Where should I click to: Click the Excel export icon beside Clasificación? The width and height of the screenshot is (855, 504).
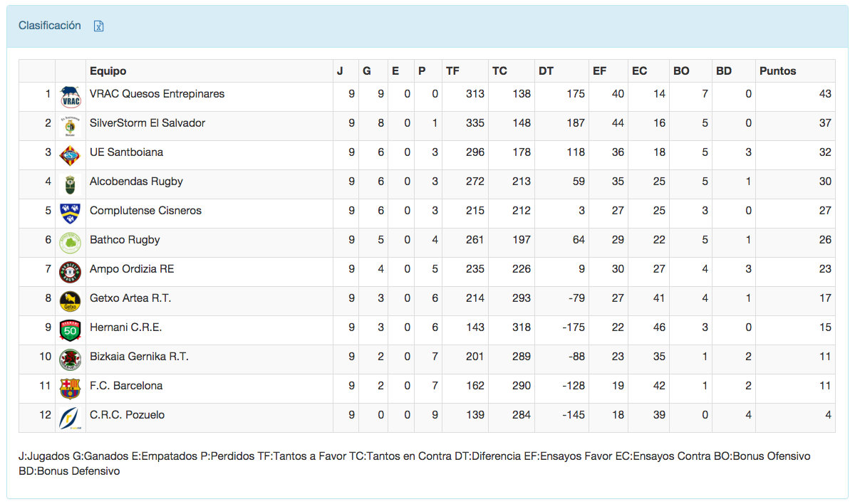[x=99, y=26]
